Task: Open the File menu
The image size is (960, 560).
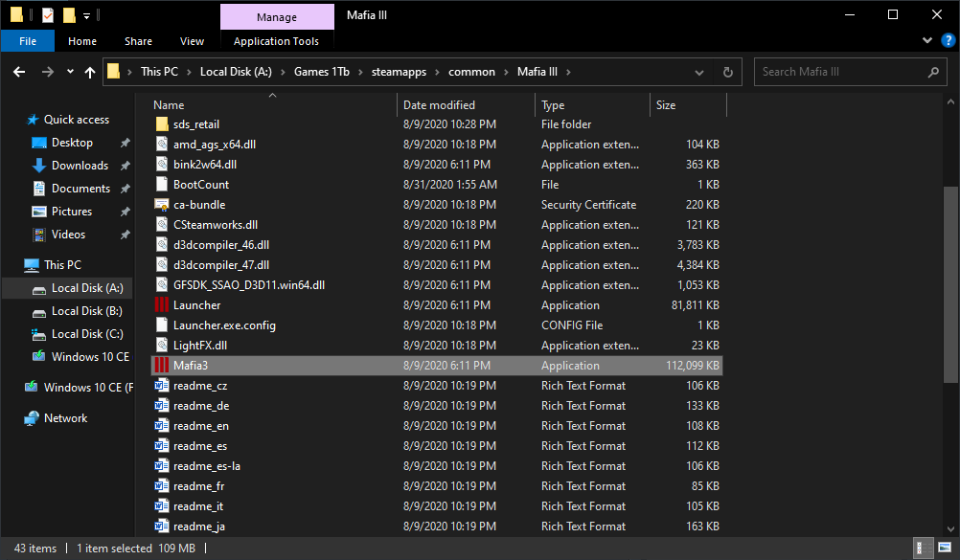Action: coord(28,41)
